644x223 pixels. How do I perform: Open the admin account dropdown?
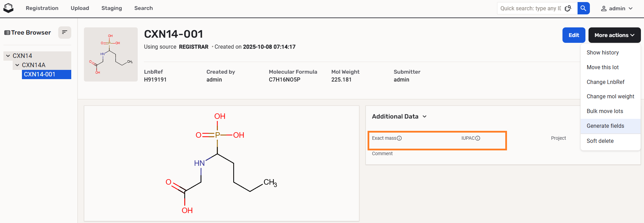pos(617,9)
